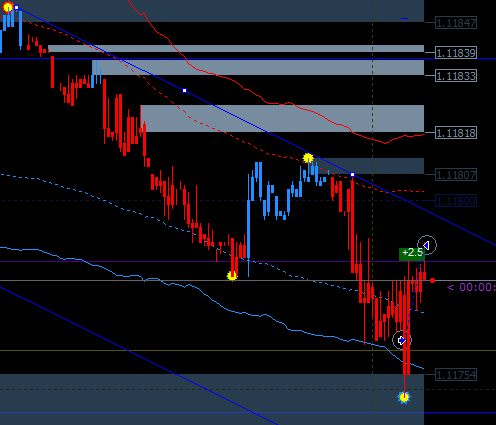
Task: Click the blue-rimmed star marker at chart bottom
Action: click(x=404, y=397)
